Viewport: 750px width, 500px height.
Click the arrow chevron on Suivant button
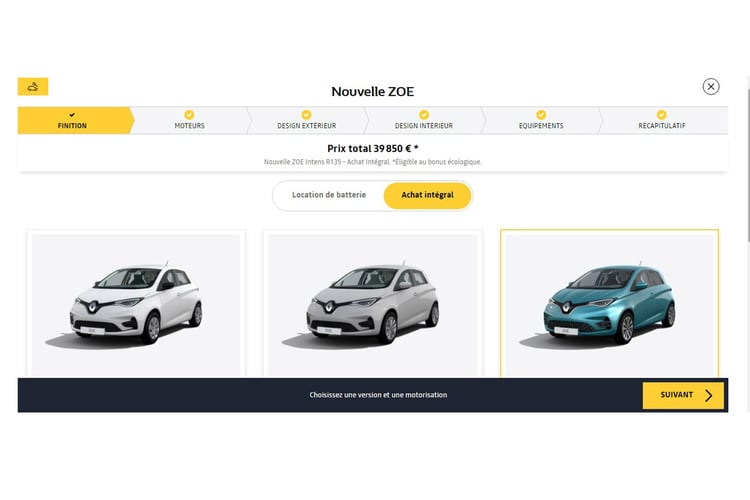709,395
